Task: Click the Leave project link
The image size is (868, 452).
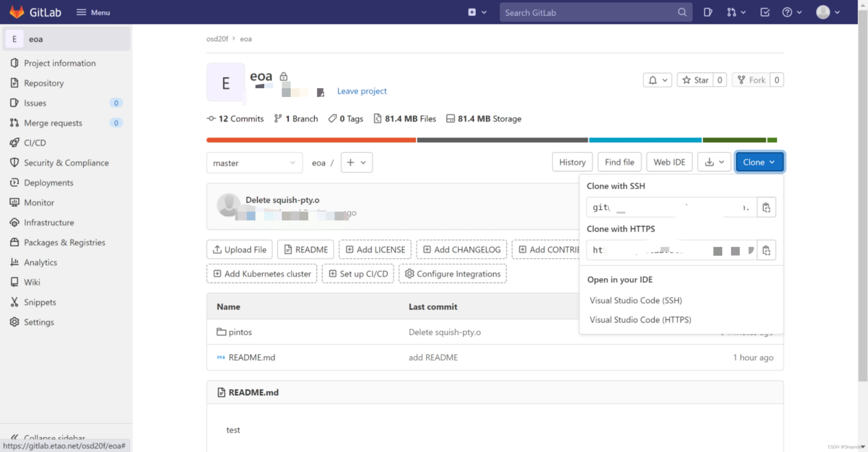Action: click(x=362, y=91)
